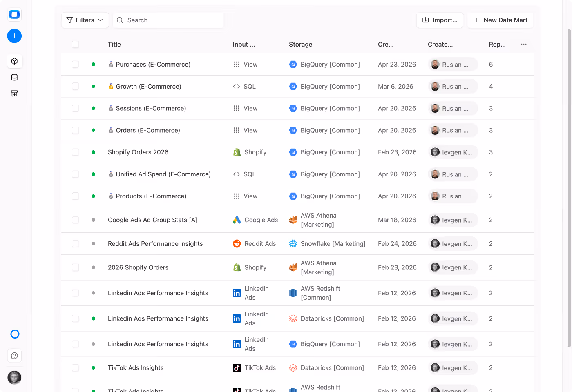The image size is (572, 392).
Task: Open the help chat icon in sidebar
Action: click(14, 356)
